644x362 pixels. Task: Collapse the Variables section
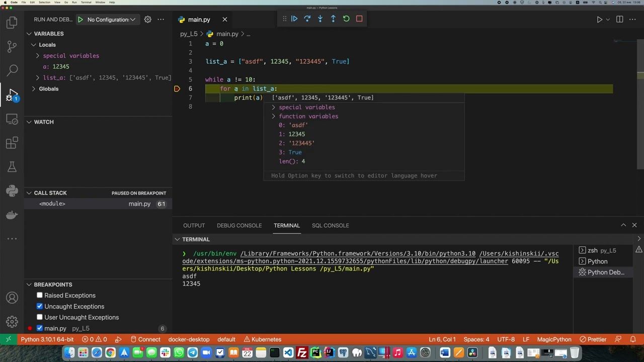click(x=98, y=34)
